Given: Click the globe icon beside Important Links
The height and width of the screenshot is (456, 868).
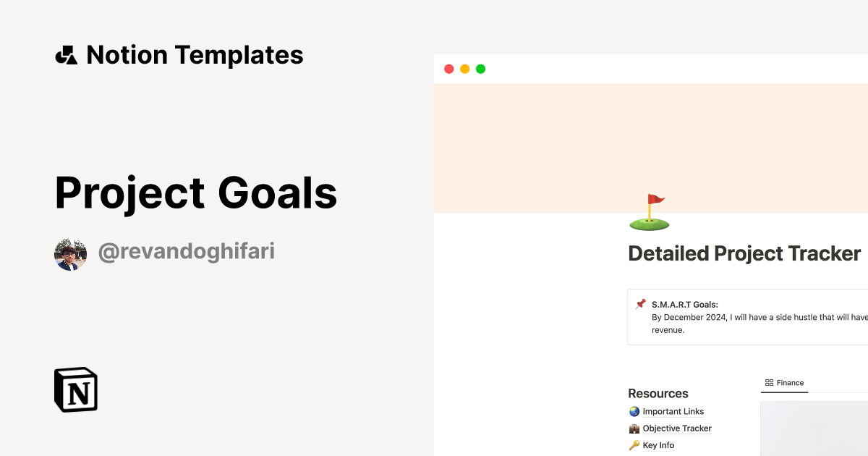Looking at the screenshot, I should [x=633, y=411].
